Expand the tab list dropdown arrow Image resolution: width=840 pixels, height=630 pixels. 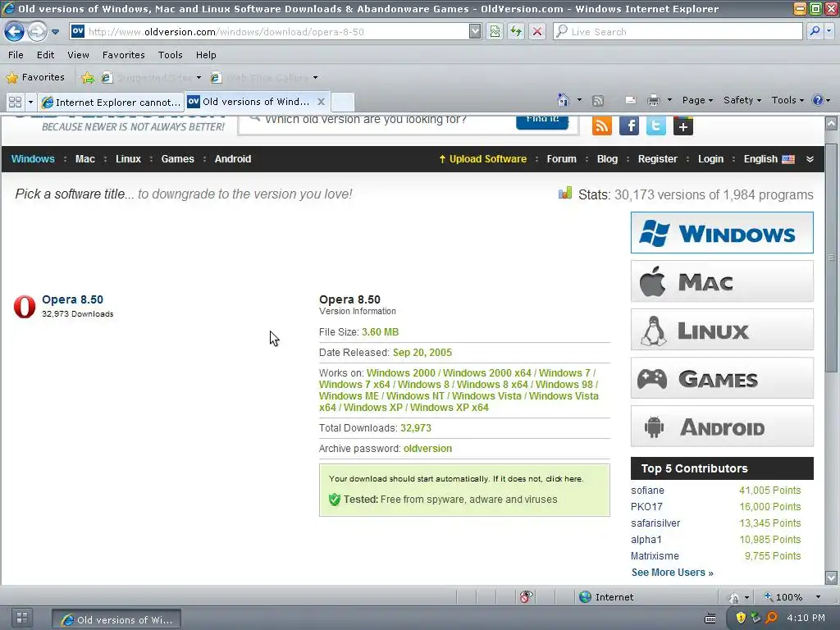pyautogui.click(x=30, y=102)
